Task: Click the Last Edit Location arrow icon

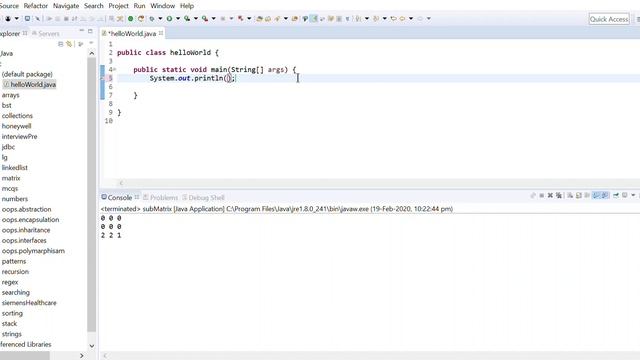Action: [393, 18]
